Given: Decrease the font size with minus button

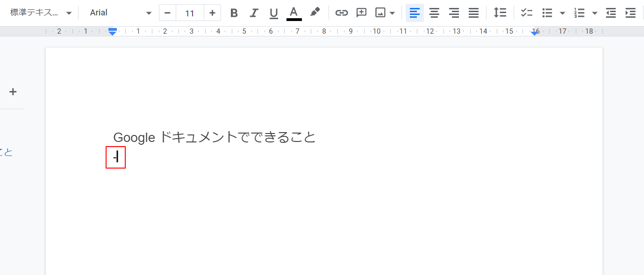Looking at the screenshot, I should [x=167, y=13].
